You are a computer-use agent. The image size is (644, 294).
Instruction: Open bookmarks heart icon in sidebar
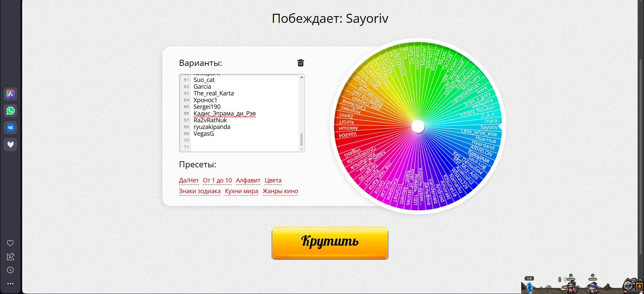(x=10, y=243)
